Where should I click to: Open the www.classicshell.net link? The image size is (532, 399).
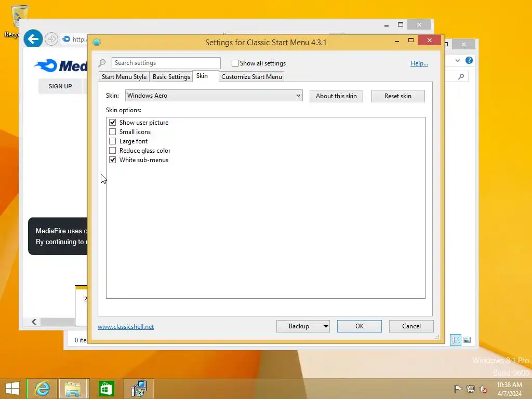126,327
